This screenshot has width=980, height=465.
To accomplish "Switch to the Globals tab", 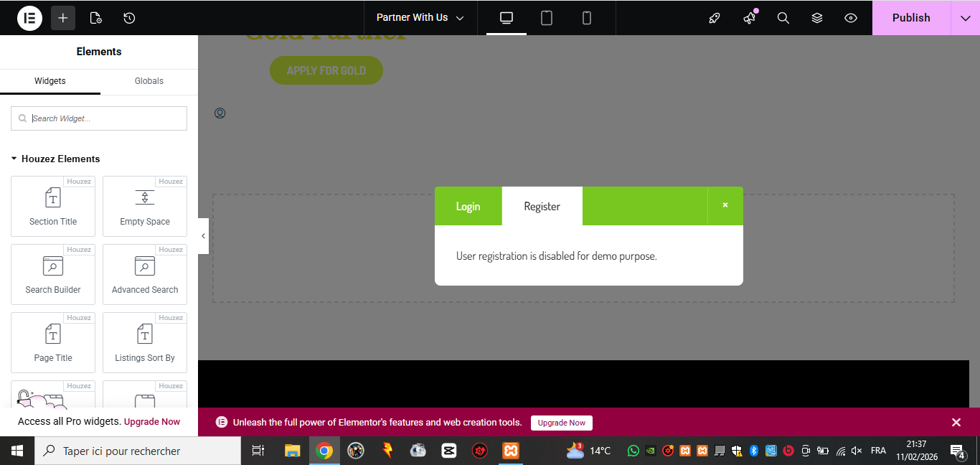I will (x=149, y=81).
